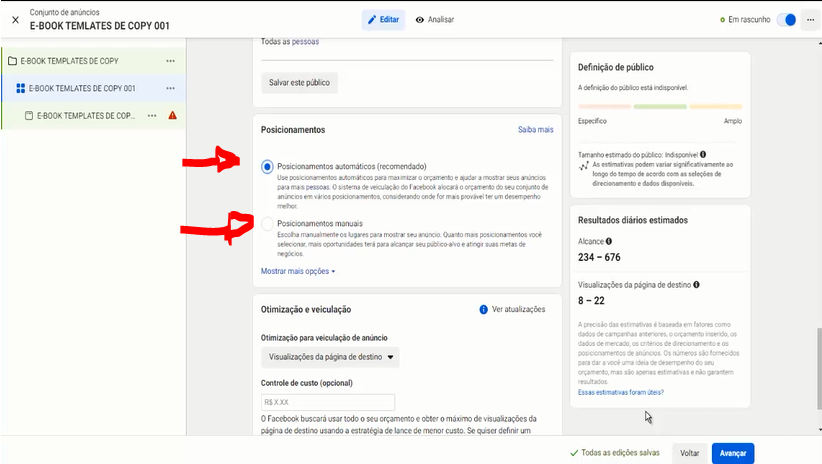Click the Resultados diários estimados heading
This screenshot has width=822, height=464.
pyautogui.click(x=633, y=220)
